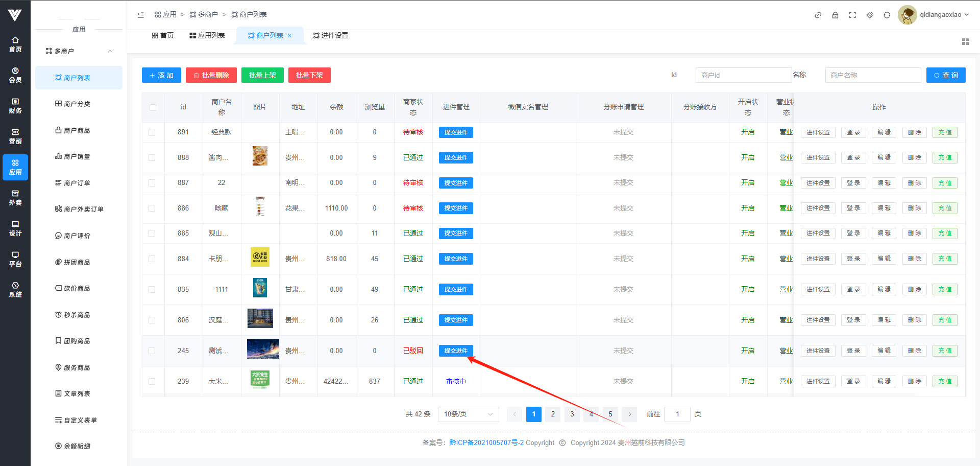Click the lock screen icon in header
The image size is (980, 466).
(x=835, y=15)
